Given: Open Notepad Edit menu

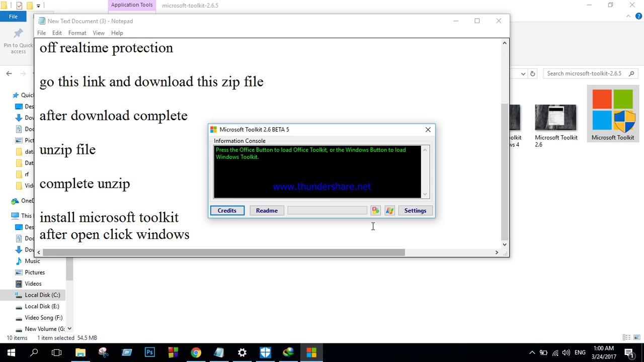Looking at the screenshot, I should (x=57, y=33).
